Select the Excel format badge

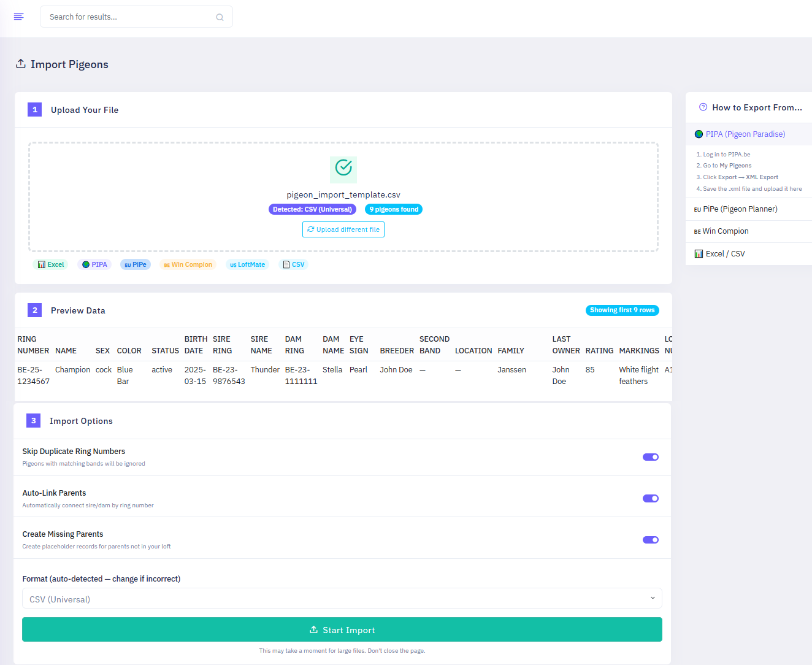coord(51,264)
